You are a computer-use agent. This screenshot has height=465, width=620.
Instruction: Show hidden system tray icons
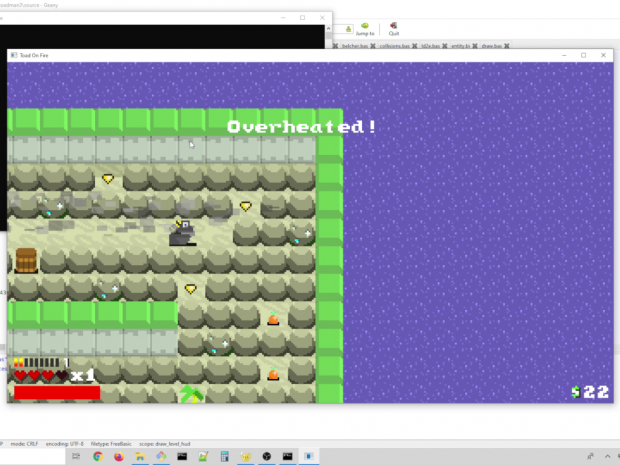607,456
